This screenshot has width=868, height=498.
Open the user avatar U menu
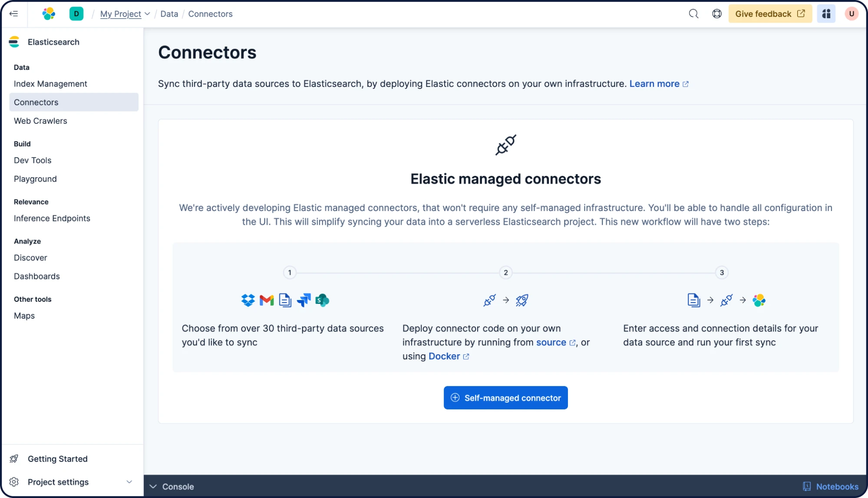tap(851, 14)
